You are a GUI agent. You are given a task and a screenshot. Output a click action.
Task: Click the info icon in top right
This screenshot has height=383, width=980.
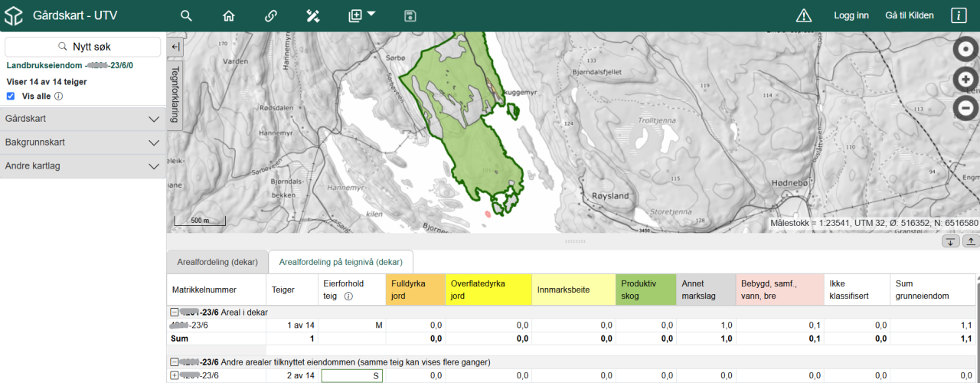click(x=958, y=16)
